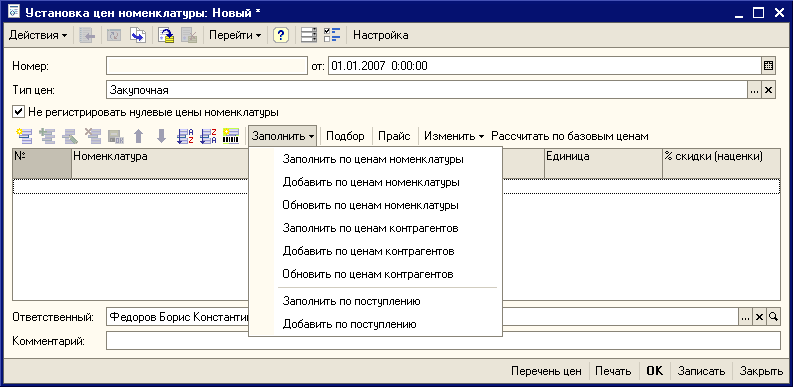
Task: Click the cancel posting icon in top toolbar
Action: (x=189, y=35)
